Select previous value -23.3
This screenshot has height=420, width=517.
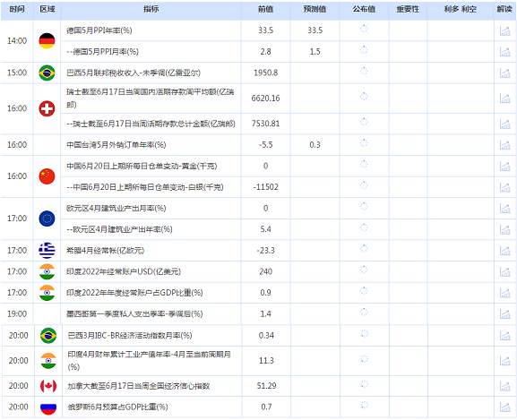click(x=265, y=251)
